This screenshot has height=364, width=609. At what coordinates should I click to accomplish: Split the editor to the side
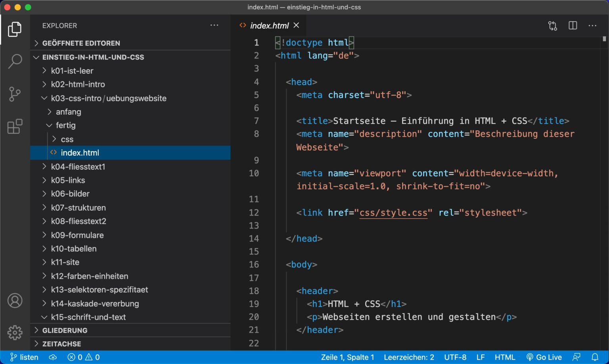(x=573, y=25)
